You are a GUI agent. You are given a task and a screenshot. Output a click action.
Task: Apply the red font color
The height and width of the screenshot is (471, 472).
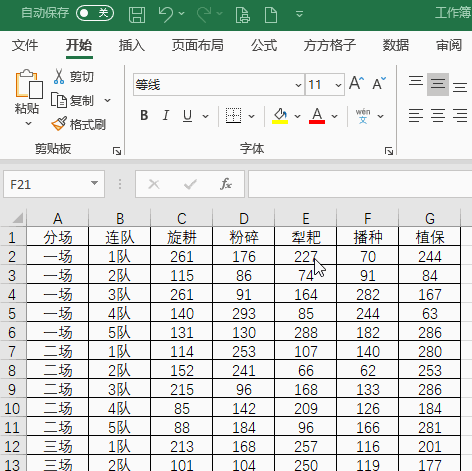[317, 116]
